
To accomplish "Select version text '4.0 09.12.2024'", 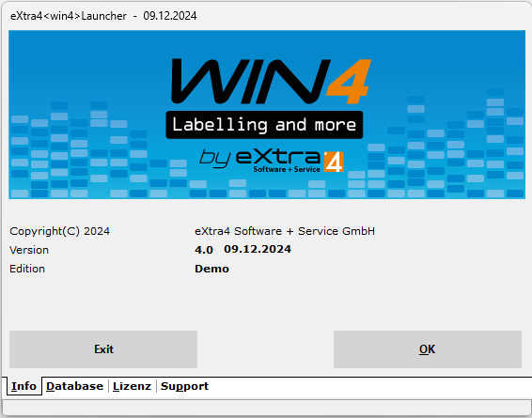I will [x=243, y=250].
